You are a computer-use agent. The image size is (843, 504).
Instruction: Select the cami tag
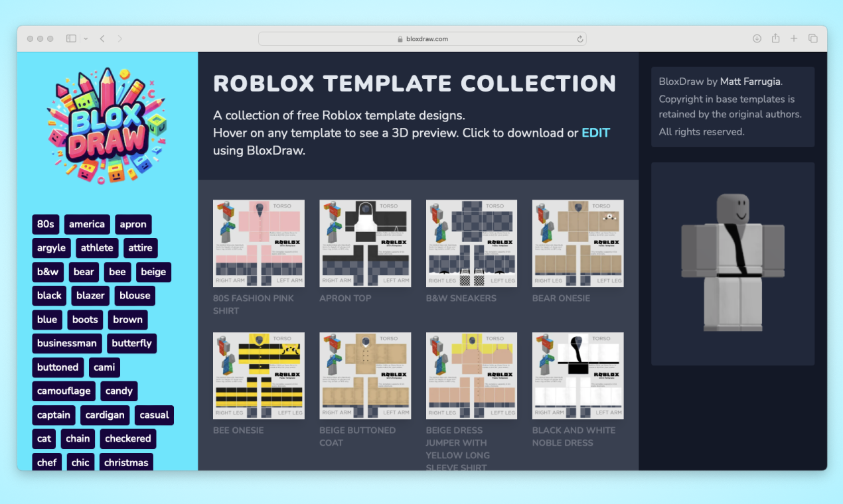coord(104,367)
